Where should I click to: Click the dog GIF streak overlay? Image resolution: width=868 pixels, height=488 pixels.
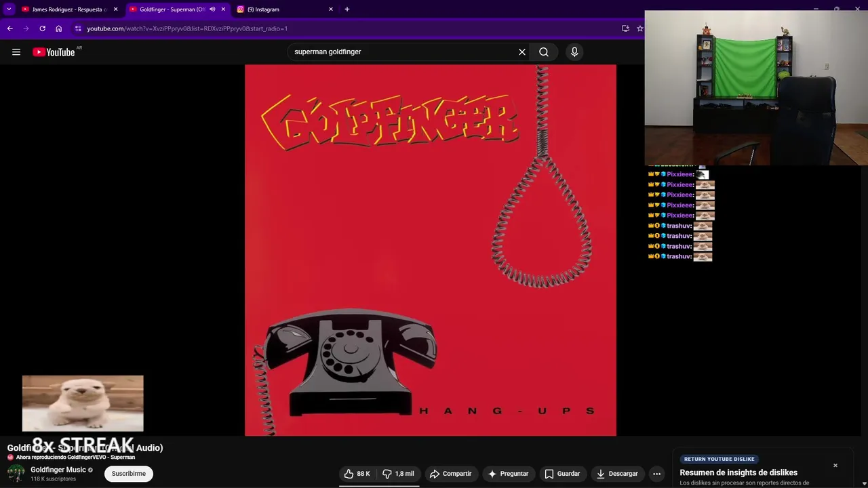[83, 403]
